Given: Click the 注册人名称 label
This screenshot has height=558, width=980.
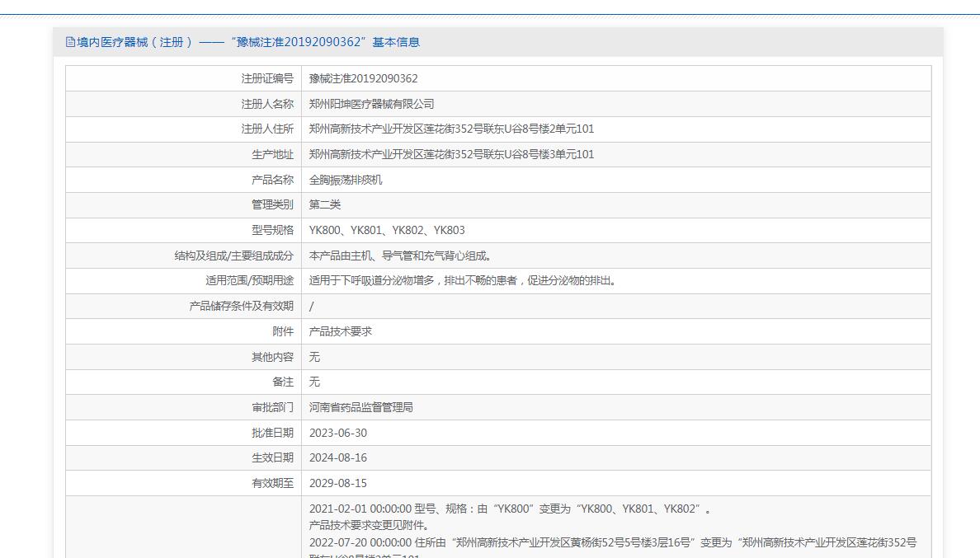Looking at the screenshot, I should tap(267, 104).
